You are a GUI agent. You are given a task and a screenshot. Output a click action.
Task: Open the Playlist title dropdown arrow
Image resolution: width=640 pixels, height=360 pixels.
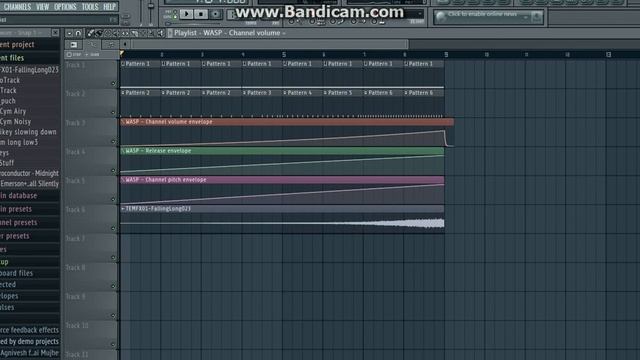pos(284,33)
